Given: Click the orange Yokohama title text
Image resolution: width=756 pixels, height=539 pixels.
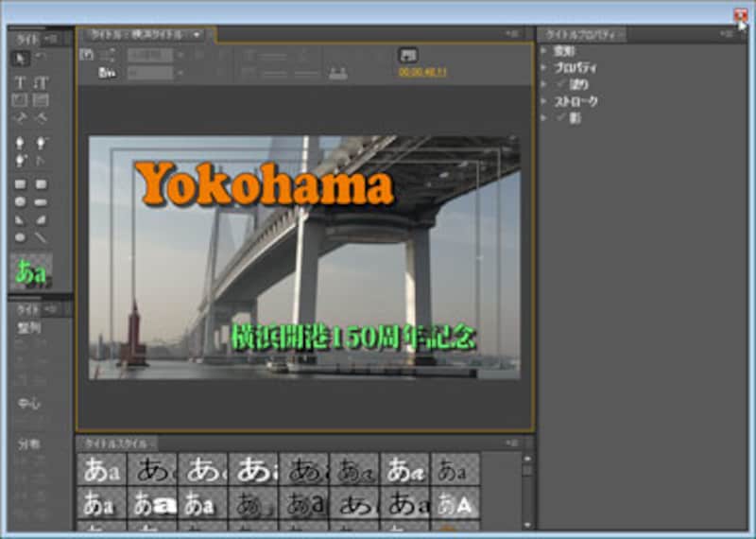Looking at the screenshot, I should (263, 183).
